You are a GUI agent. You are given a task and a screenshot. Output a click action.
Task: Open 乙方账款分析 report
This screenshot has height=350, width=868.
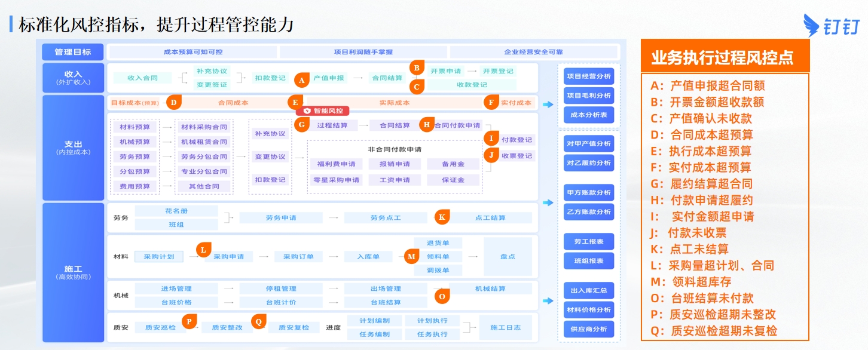589,211
